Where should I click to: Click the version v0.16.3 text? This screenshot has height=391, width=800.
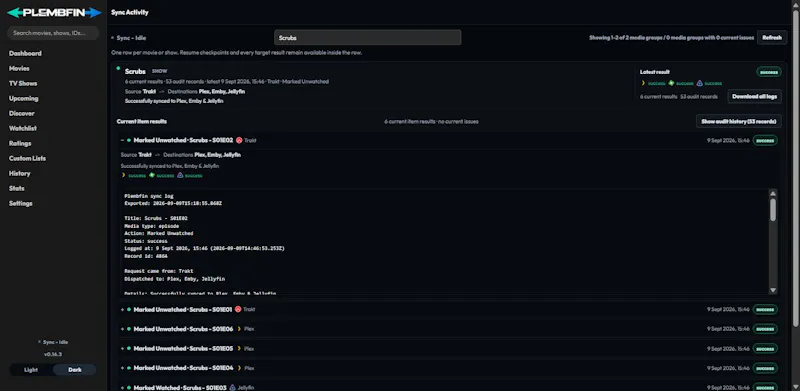click(53, 354)
